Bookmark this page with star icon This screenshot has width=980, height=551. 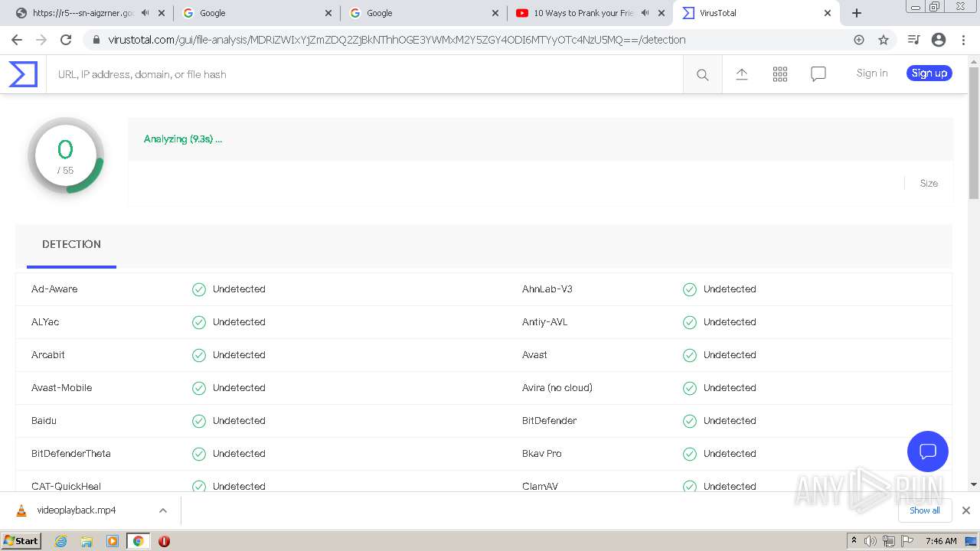pyautogui.click(x=884, y=40)
